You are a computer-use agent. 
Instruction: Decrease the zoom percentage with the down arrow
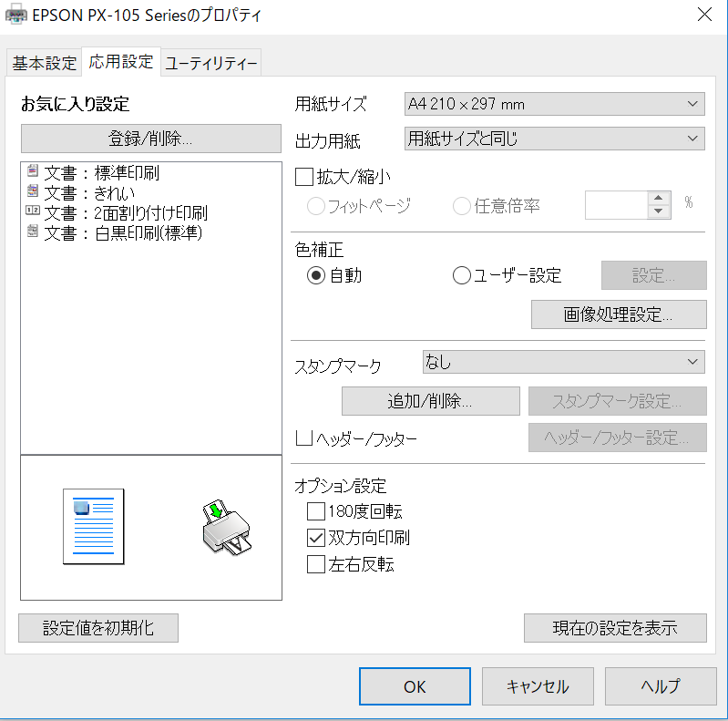coord(659,211)
